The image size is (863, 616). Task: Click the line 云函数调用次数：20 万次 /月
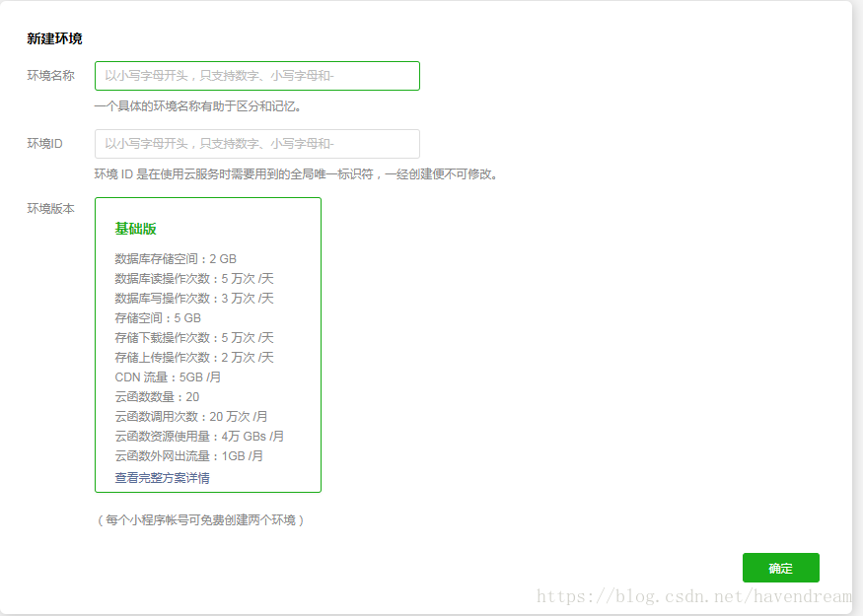click(191, 417)
